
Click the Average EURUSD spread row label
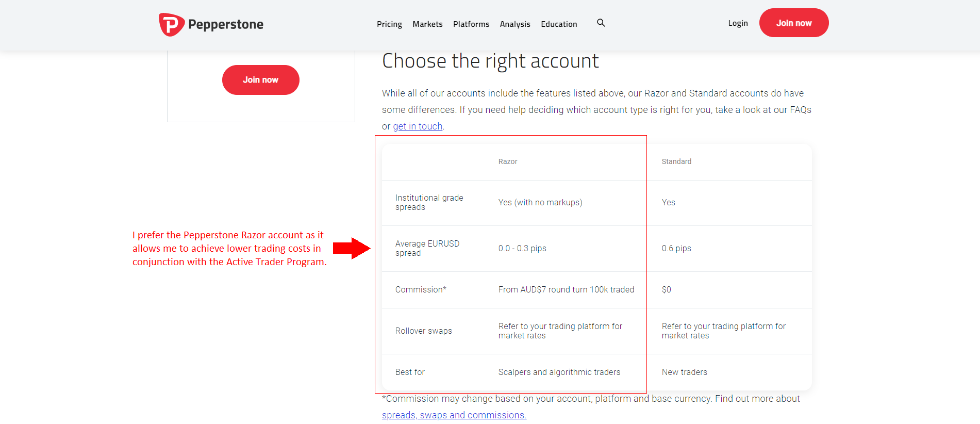[x=427, y=248]
